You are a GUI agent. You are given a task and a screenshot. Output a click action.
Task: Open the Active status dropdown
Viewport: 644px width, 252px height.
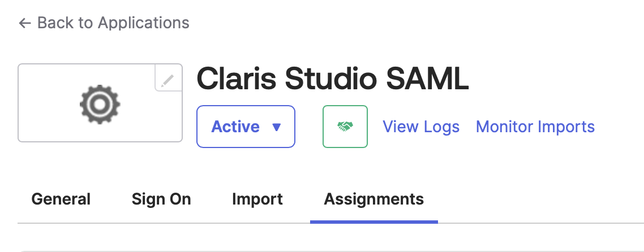click(x=246, y=127)
